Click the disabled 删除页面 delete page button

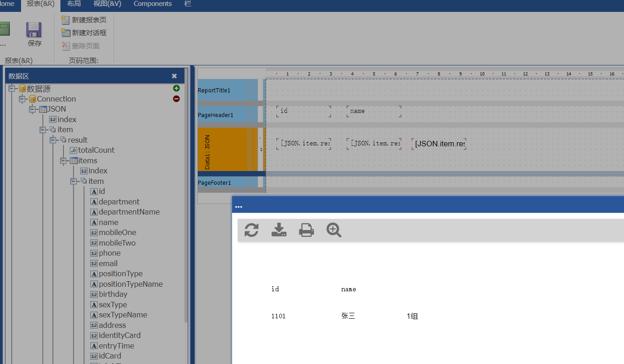click(x=81, y=46)
